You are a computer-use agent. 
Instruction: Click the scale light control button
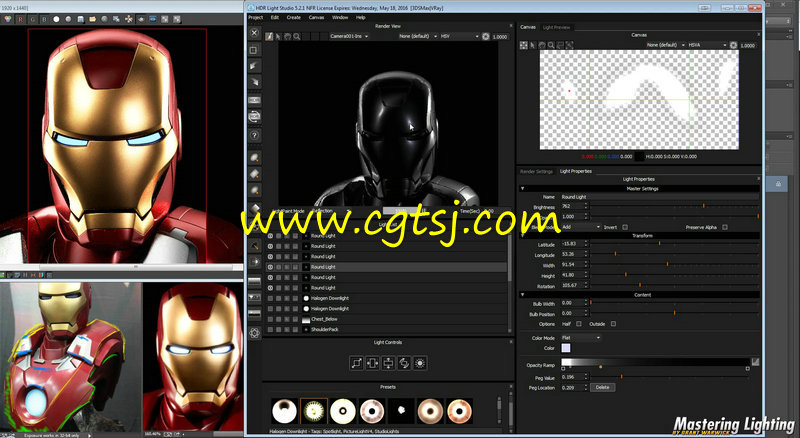[x=357, y=363]
